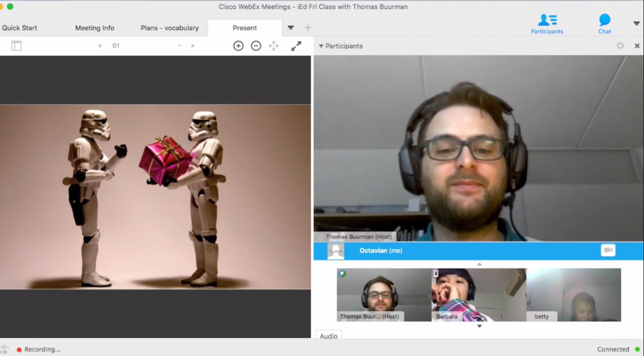Toggle Octavian's video camera button
Screen dimensions: 644x356
point(608,250)
